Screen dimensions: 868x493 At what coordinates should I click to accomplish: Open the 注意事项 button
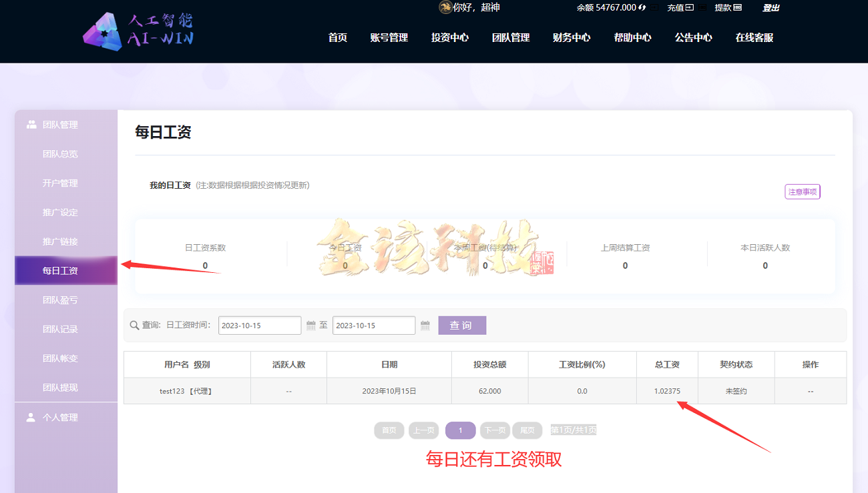pyautogui.click(x=802, y=191)
